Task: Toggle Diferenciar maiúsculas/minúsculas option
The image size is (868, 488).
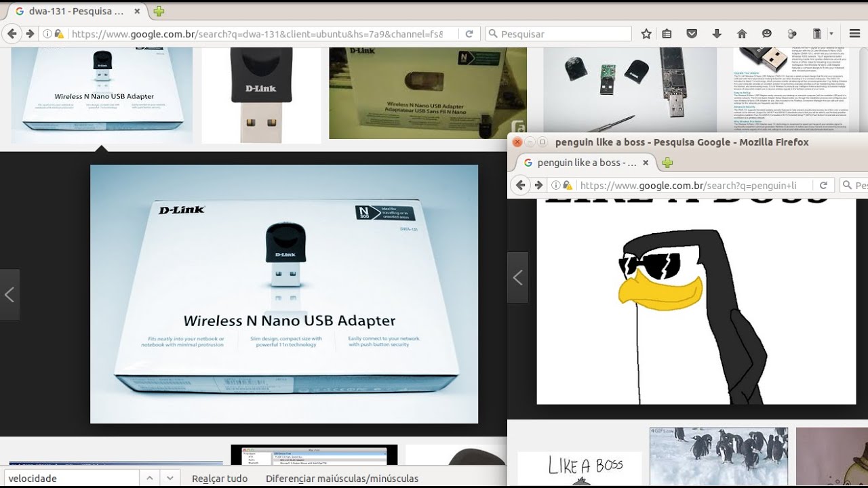Action: tap(342, 479)
